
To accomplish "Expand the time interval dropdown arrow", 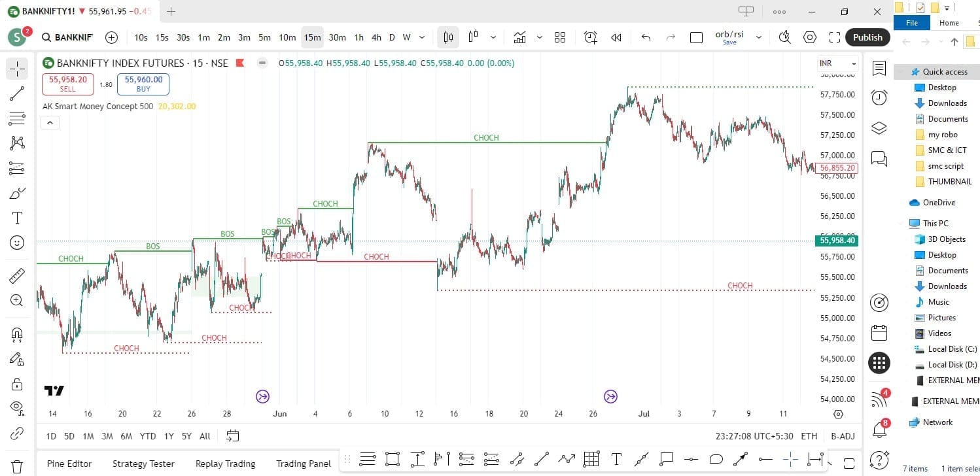I will [422, 37].
